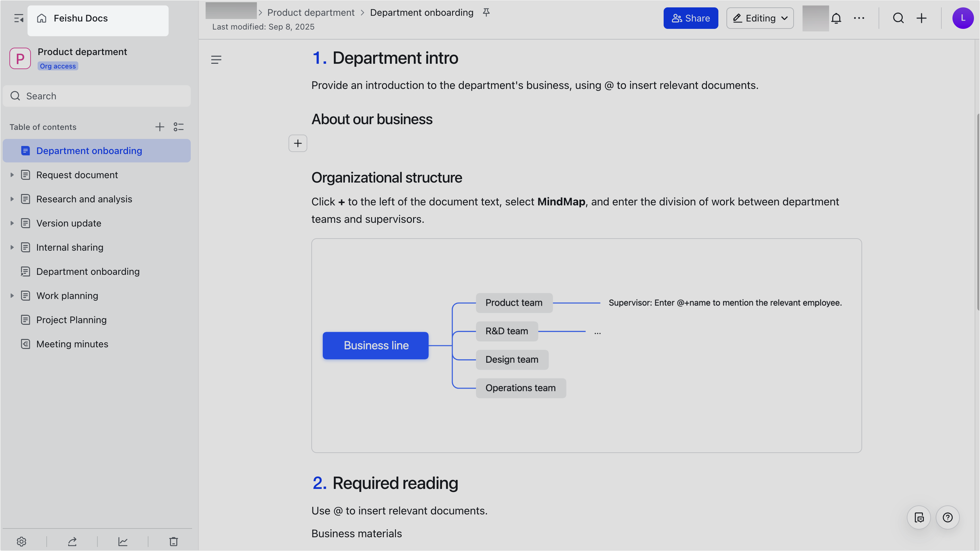Expand the Request document tree item
980x551 pixels.
pyautogui.click(x=12, y=175)
